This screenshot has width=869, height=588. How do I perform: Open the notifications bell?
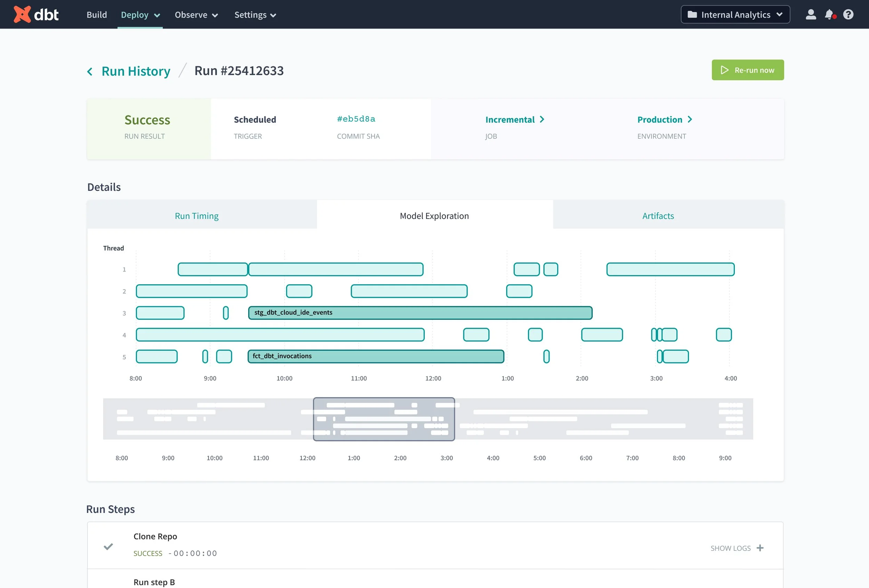(x=830, y=15)
